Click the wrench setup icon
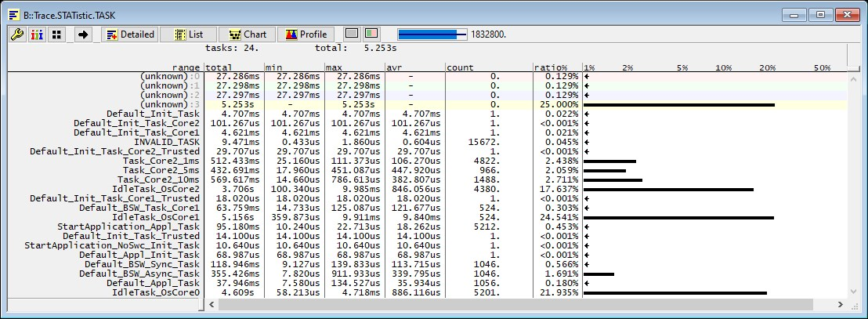The width and height of the screenshot is (868, 319). (16, 34)
